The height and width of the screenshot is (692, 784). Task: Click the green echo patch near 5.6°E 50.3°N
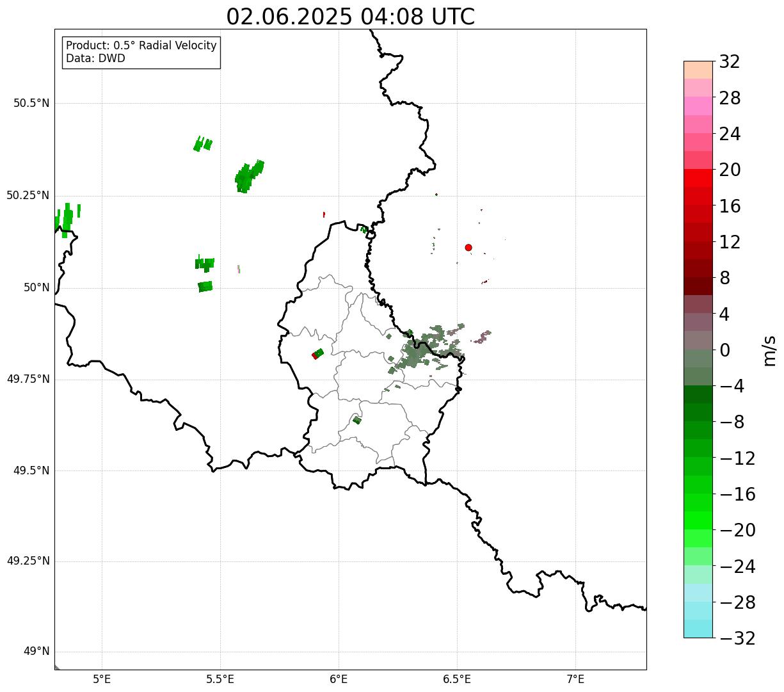click(248, 176)
